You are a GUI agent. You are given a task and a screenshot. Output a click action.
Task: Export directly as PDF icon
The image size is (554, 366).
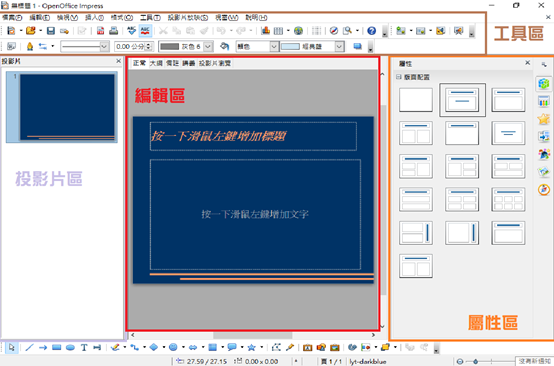click(x=100, y=31)
